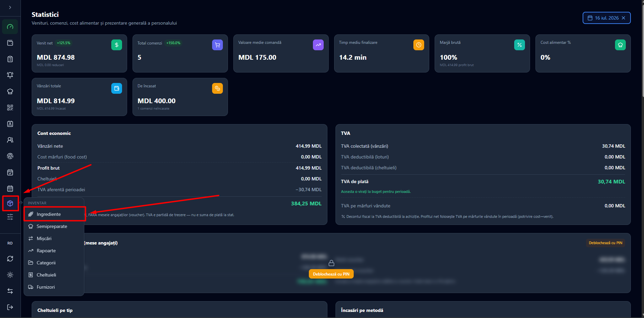Click the Venit net statistics card
Viewport: 644px width, 318px height.
point(79,53)
